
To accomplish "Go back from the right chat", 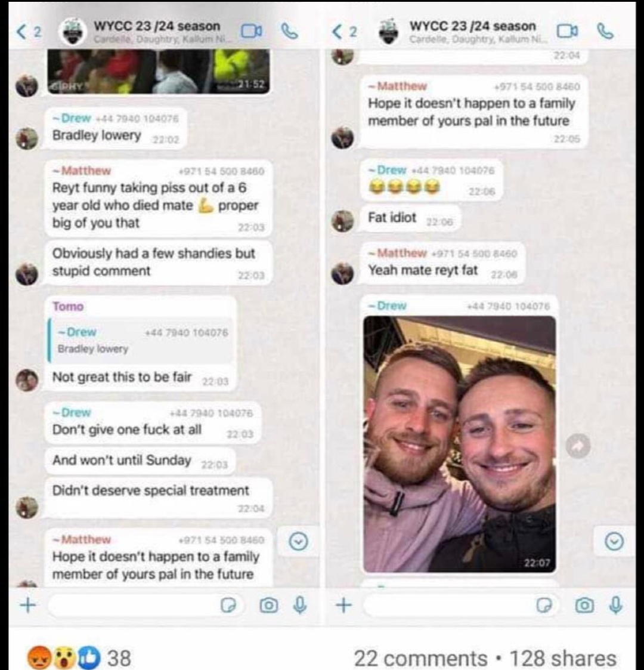I will click(x=344, y=32).
